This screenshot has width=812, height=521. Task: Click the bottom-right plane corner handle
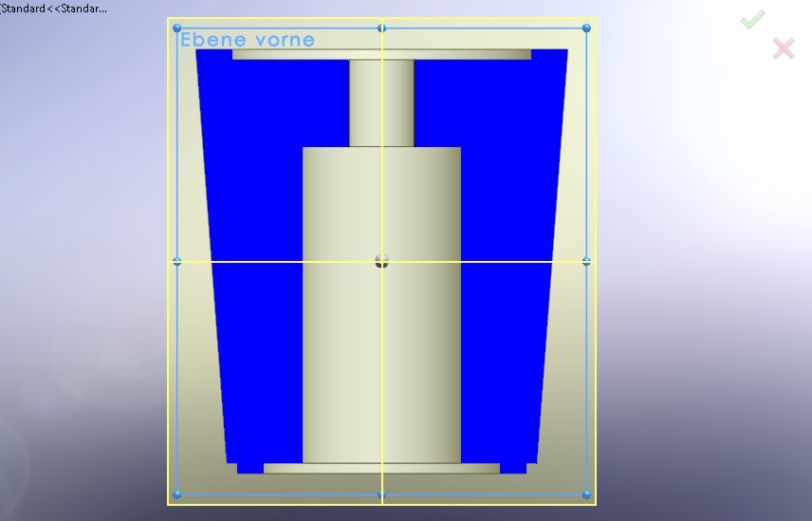[x=586, y=494]
